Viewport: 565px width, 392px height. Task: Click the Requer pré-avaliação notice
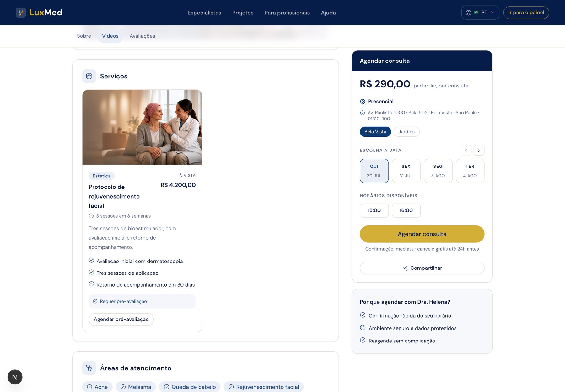point(142,301)
